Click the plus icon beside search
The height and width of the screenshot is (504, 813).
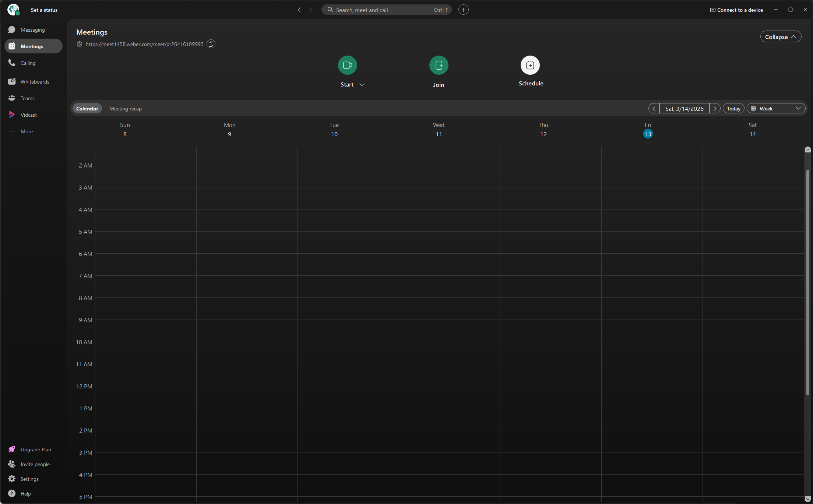463,10
